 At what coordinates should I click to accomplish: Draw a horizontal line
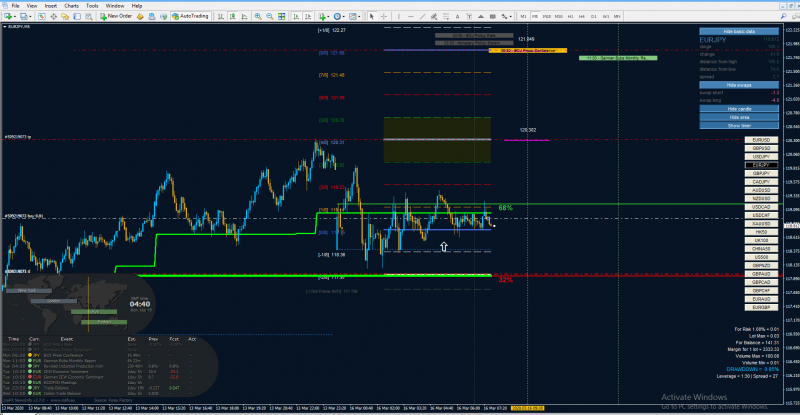[x=411, y=16]
